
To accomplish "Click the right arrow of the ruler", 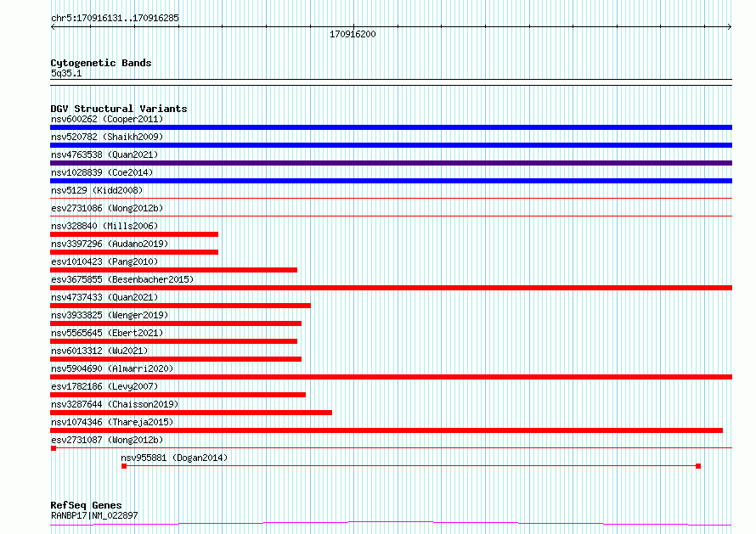I will coord(730,27).
